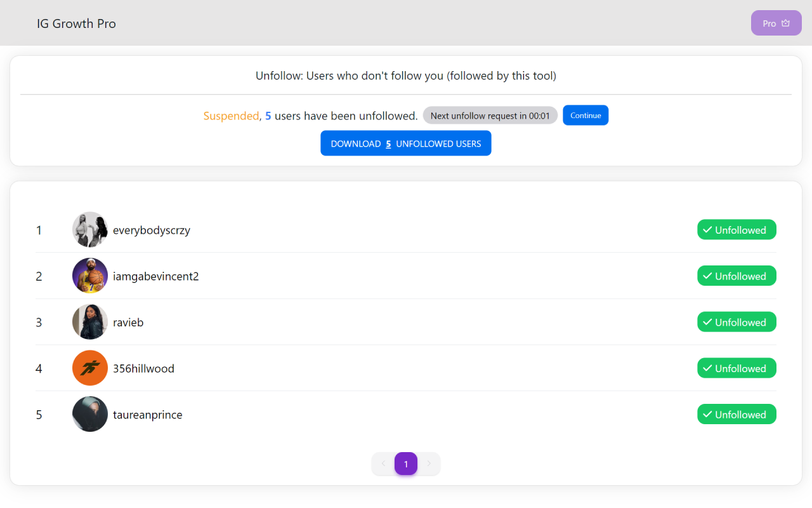Click the Pro crown button
Screen dimensions: 812x508
pos(776,23)
